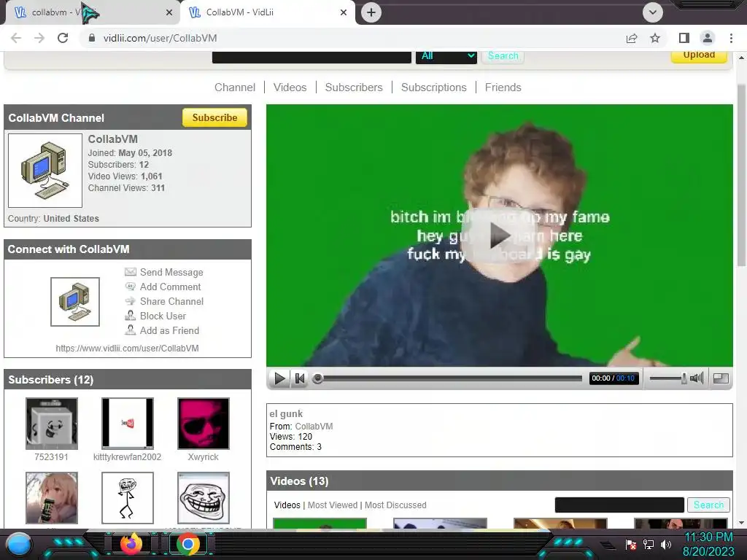Open subscriber Xwyrick's avatar
The width and height of the screenshot is (747, 560).
(204, 424)
